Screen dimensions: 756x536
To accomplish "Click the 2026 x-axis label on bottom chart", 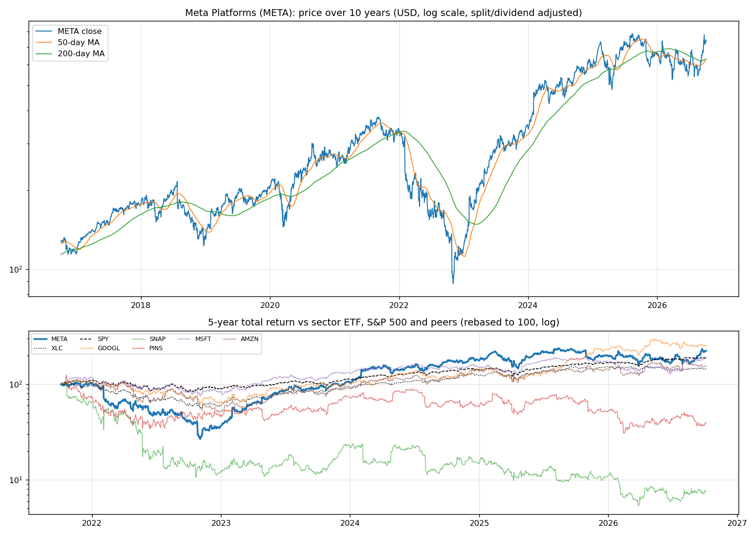I will (x=608, y=523).
